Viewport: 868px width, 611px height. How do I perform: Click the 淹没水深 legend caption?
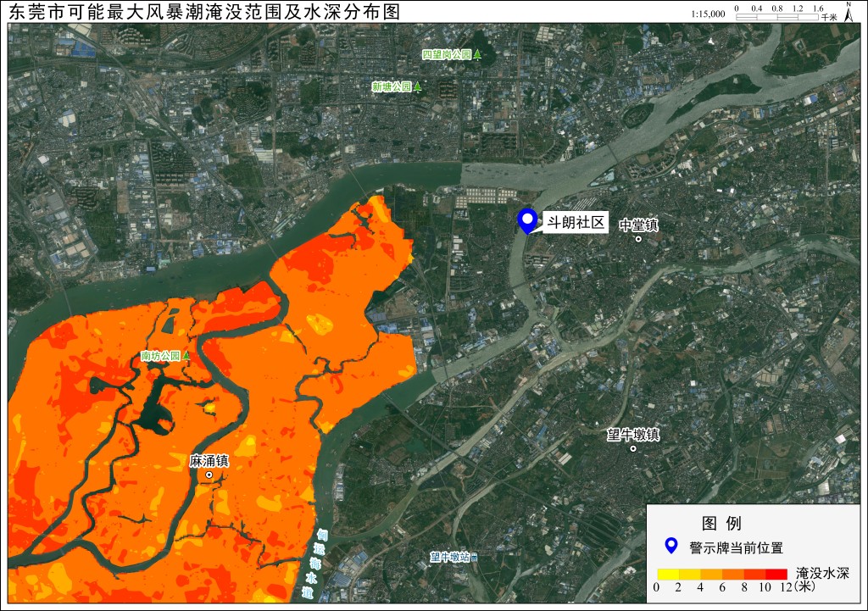tap(822, 573)
